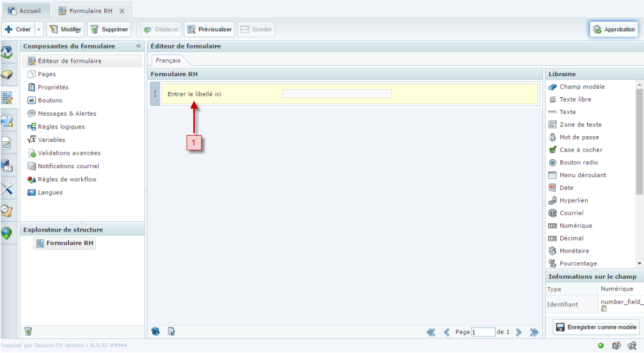644x353 pixels.
Task: Click the globe with padlock sidebar icon
Action: click(x=6, y=121)
